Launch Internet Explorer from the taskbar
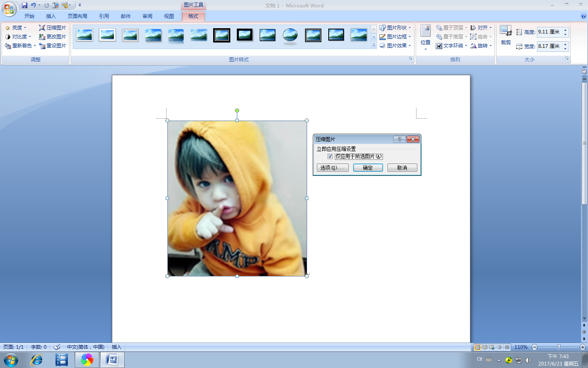The height and width of the screenshot is (368, 588). 37,360
